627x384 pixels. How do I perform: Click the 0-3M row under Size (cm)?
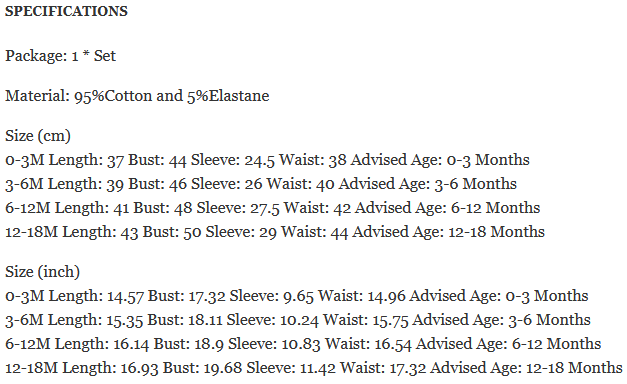(x=267, y=160)
